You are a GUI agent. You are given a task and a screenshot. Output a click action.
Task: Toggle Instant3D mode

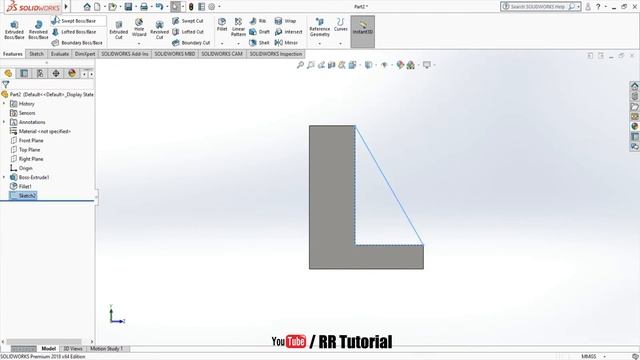(362, 31)
